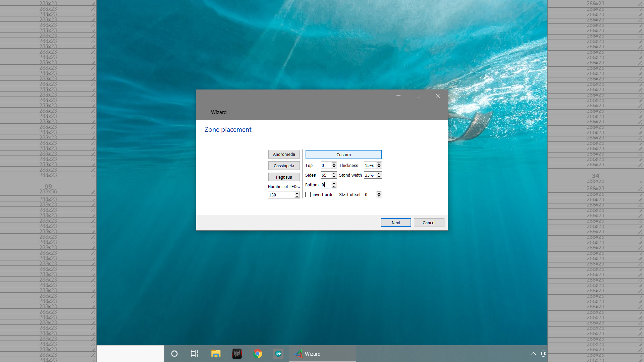Click the Custom placement button
The width and height of the screenshot is (644, 362).
tap(343, 155)
